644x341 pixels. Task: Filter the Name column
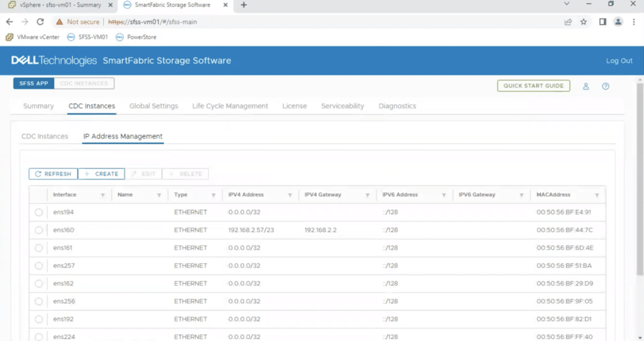click(159, 195)
